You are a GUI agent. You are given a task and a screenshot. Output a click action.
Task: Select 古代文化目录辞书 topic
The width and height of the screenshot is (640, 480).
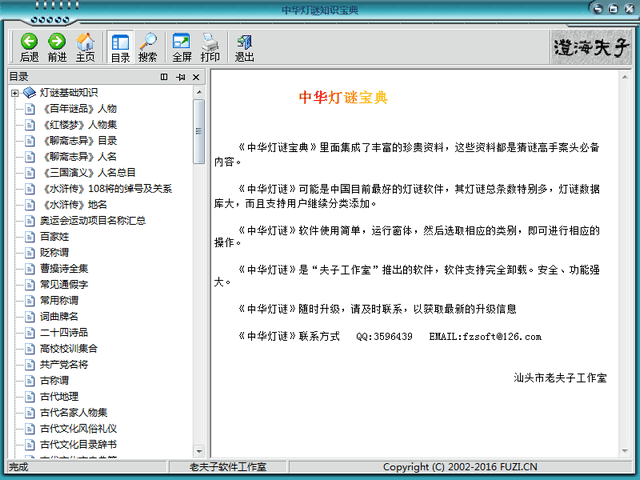[x=78, y=444]
